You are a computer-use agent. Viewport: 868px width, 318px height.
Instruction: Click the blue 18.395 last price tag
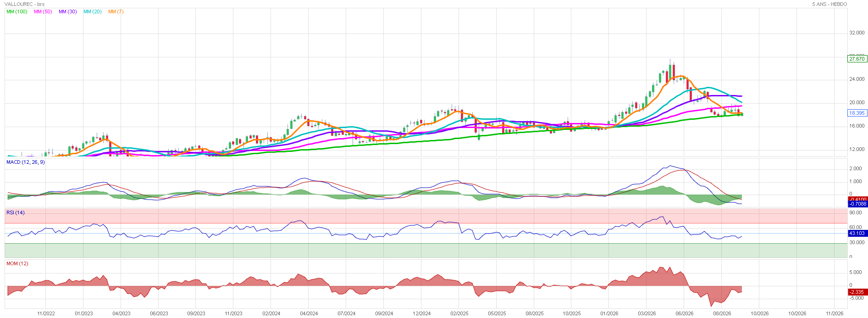[857, 113]
